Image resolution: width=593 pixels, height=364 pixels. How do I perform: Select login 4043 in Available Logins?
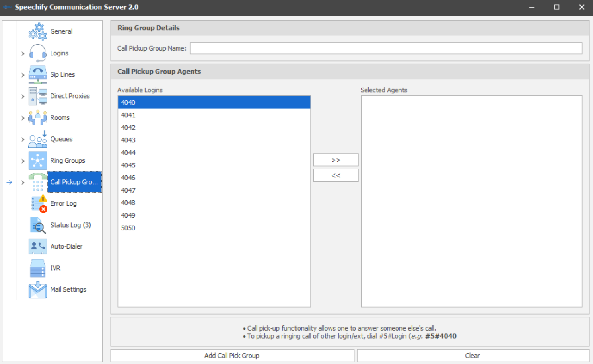tap(214, 140)
